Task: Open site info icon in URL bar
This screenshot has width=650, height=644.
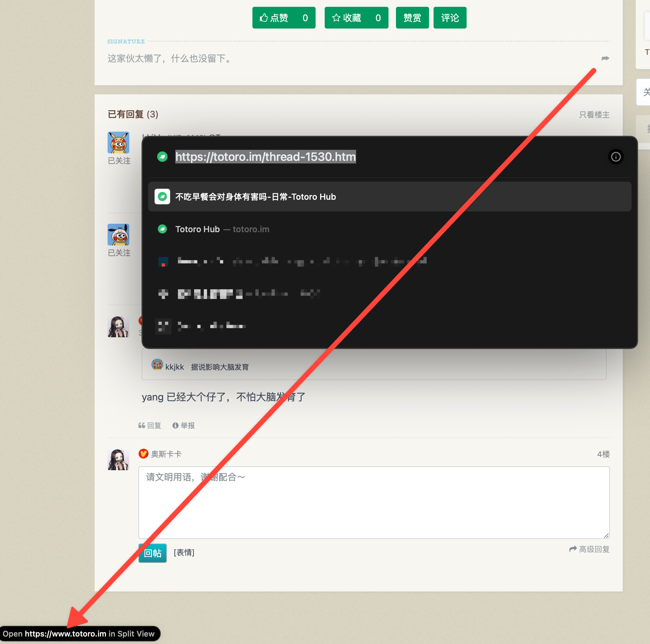Action: [x=615, y=157]
